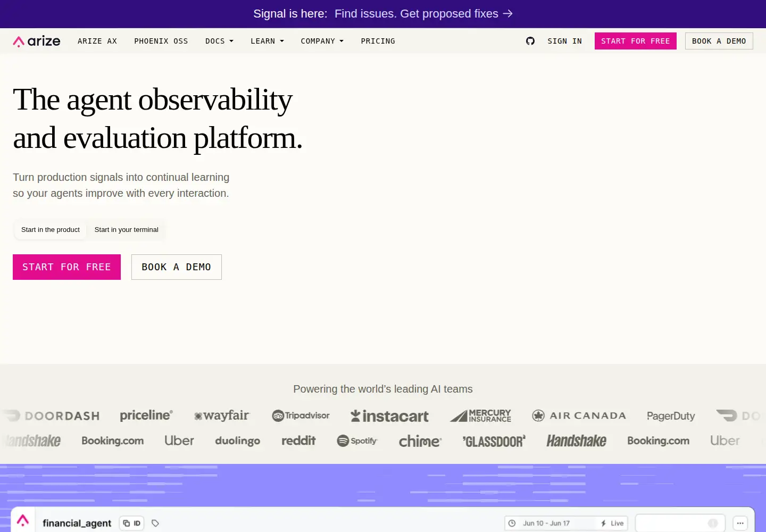Click navbar Book A Demo button
The height and width of the screenshot is (532, 766).
click(719, 41)
